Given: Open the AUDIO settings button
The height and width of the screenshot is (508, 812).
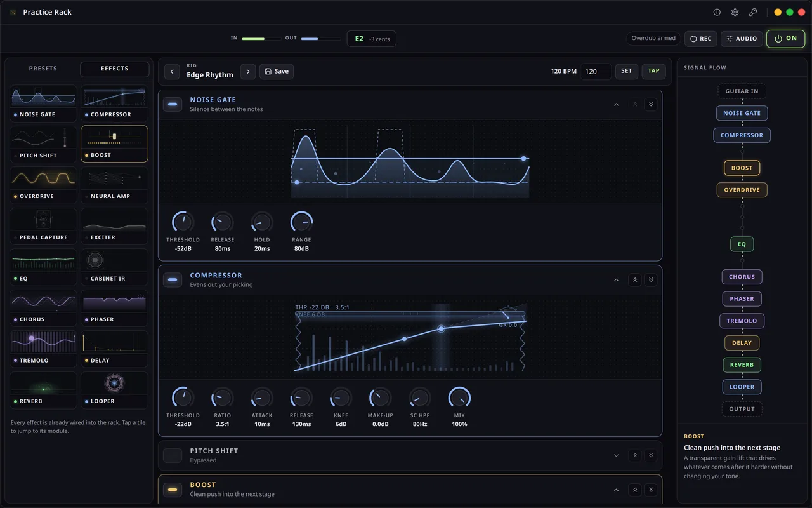Looking at the screenshot, I should point(742,39).
